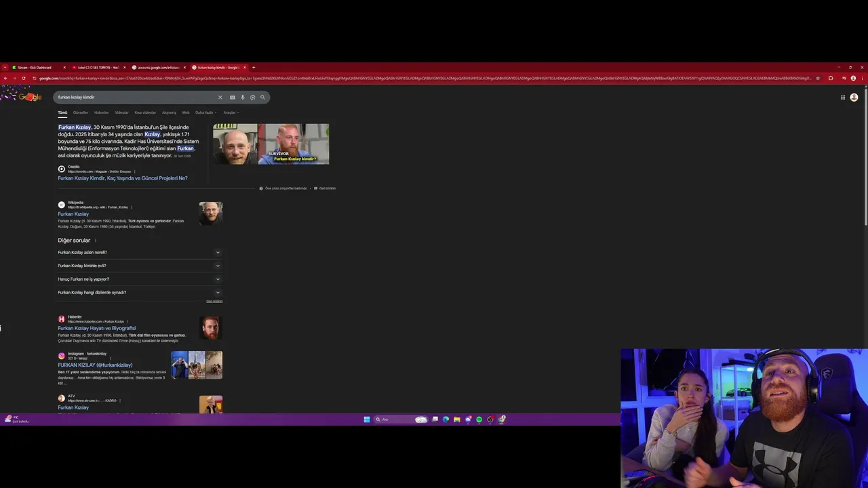Click the Wikipedia result thumbnail
The image size is (868, 488).
[211, 213]
